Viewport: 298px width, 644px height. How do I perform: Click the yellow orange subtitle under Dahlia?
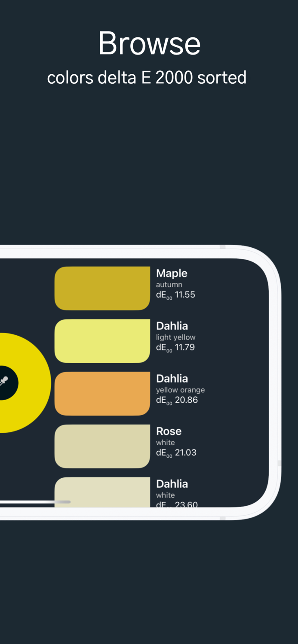pyautogui.click(x=181, y=390)
